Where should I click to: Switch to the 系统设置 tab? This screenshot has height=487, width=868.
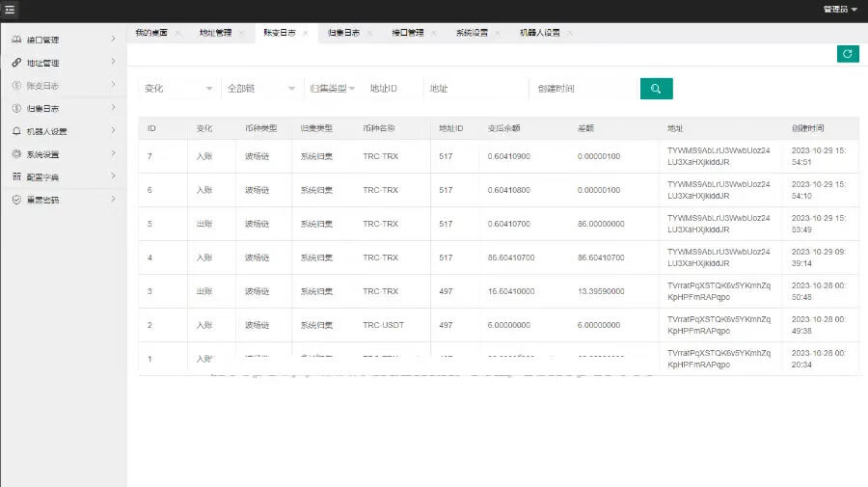(x=472, y=33)
